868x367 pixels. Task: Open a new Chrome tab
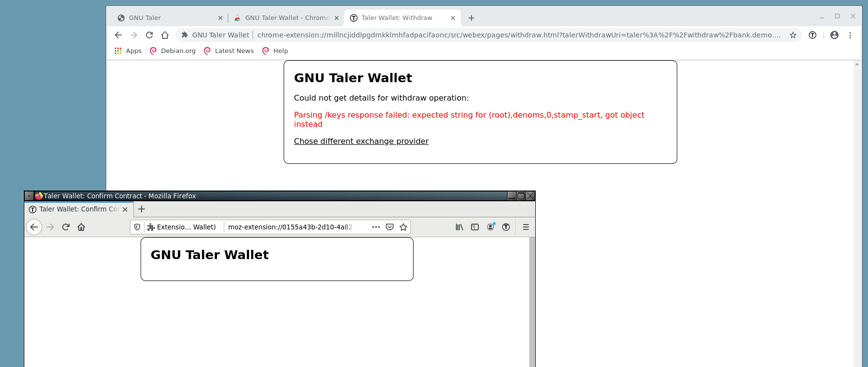471,18
